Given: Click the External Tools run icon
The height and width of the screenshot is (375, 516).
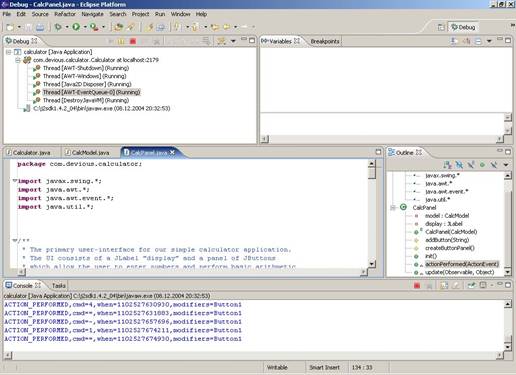Looking at the screenshot, I should coord(94,27).
